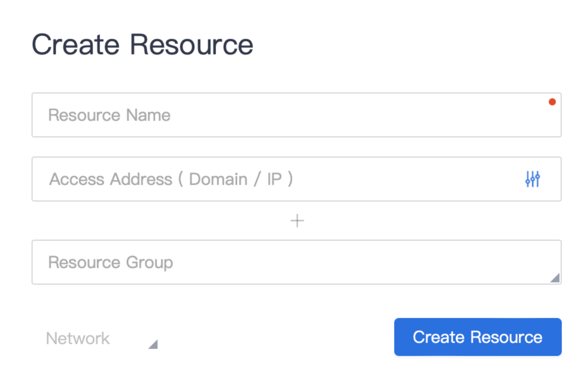588x383 pixels.
Task: Click the red dot in Resource Name
Action: pyautogui.click(x=552, y=102)
